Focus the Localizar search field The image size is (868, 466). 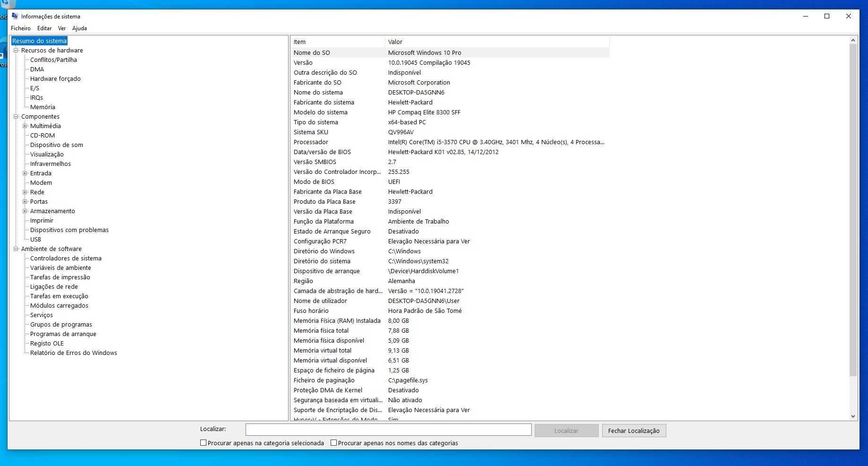pos(388,429)
